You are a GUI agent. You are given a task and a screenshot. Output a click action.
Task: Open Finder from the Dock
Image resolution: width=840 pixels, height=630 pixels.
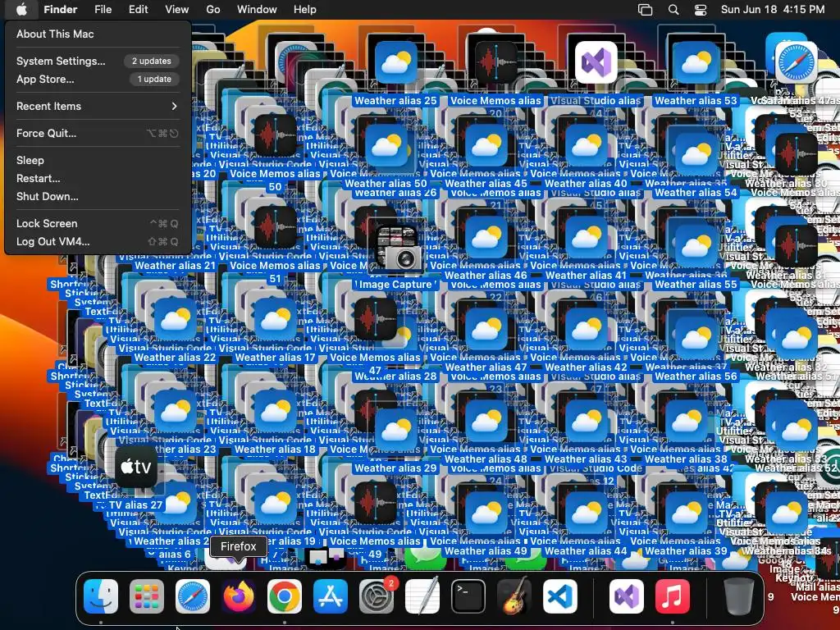(101, 596)
